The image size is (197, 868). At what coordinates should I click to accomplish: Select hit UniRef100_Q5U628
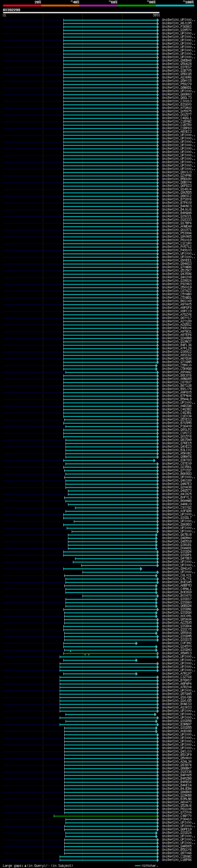176,64
